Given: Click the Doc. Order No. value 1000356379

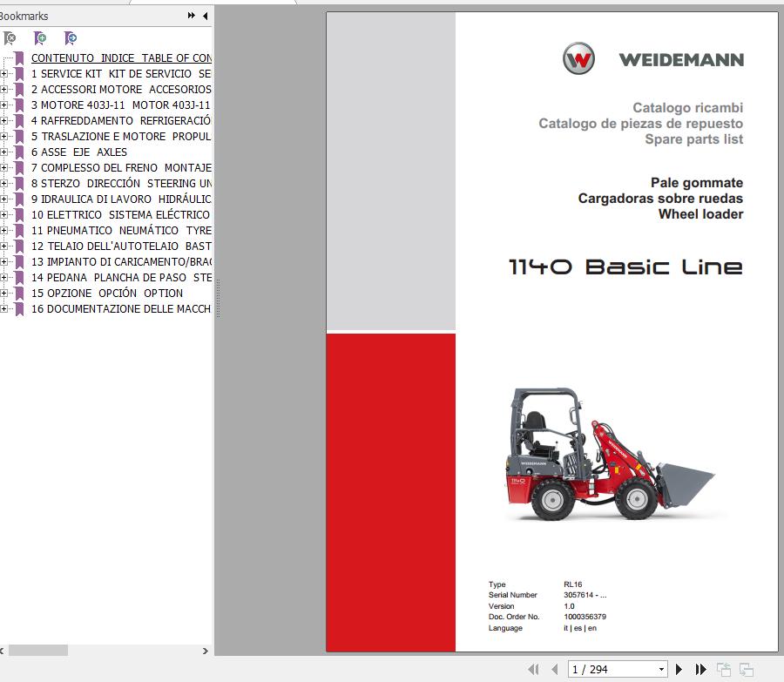Looking at the screenshot, I should [x=585, y=617].
